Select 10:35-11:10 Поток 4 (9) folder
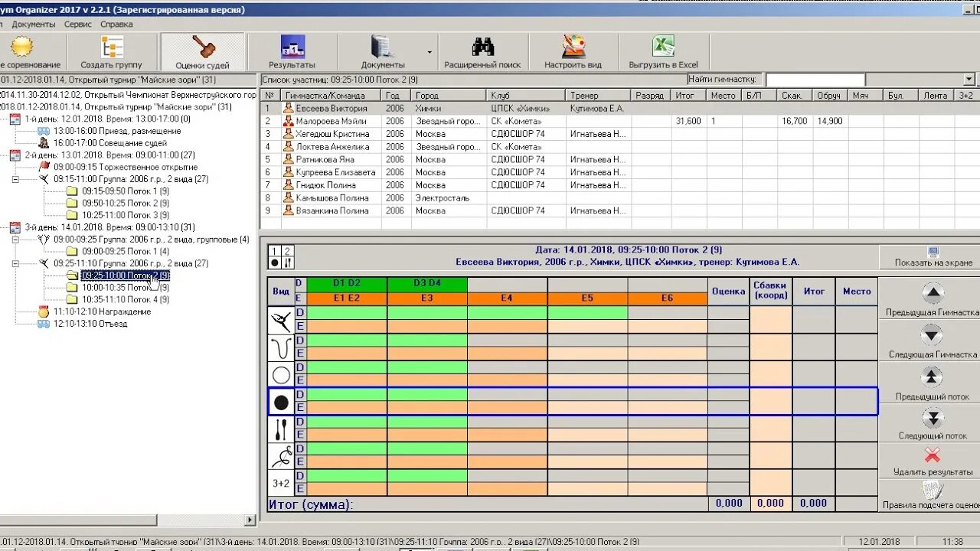Image resolution: width=980 pixels, height=551 pixels. pyautogui.click(x=125, y=300)
